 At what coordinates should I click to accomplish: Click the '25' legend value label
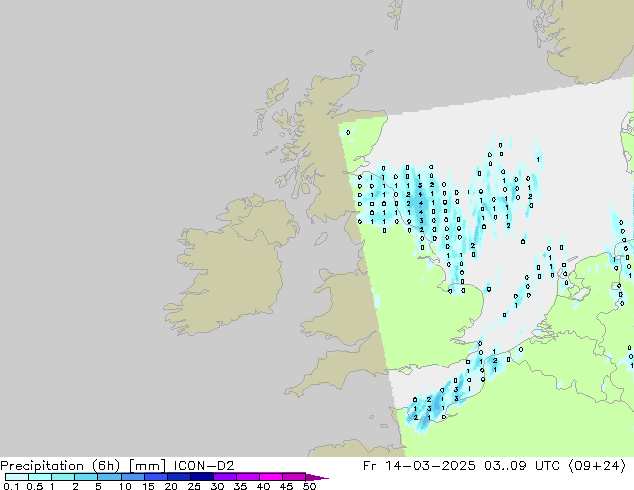pyautogui.click(x=194, y=486)
